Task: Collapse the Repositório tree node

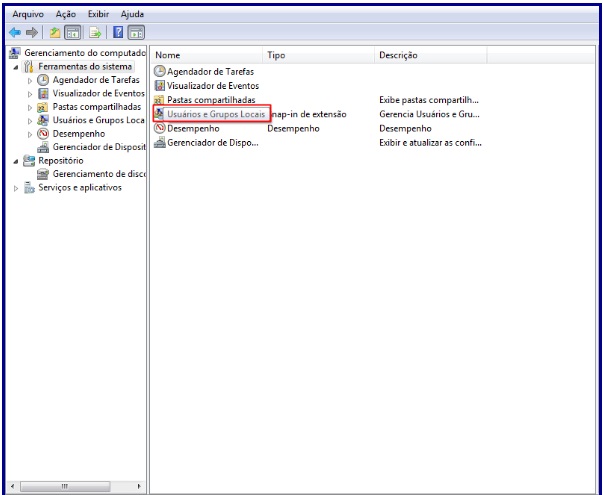Action: click(x=16, y=162)
